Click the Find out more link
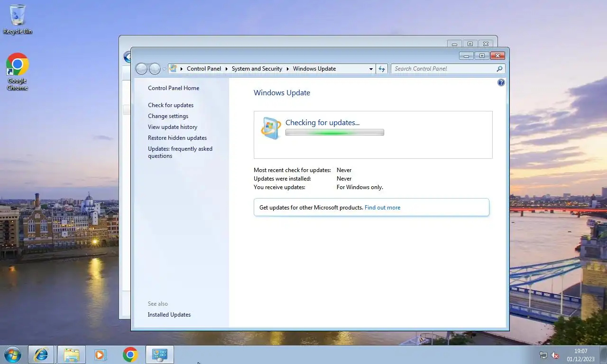 click(382, 208)
